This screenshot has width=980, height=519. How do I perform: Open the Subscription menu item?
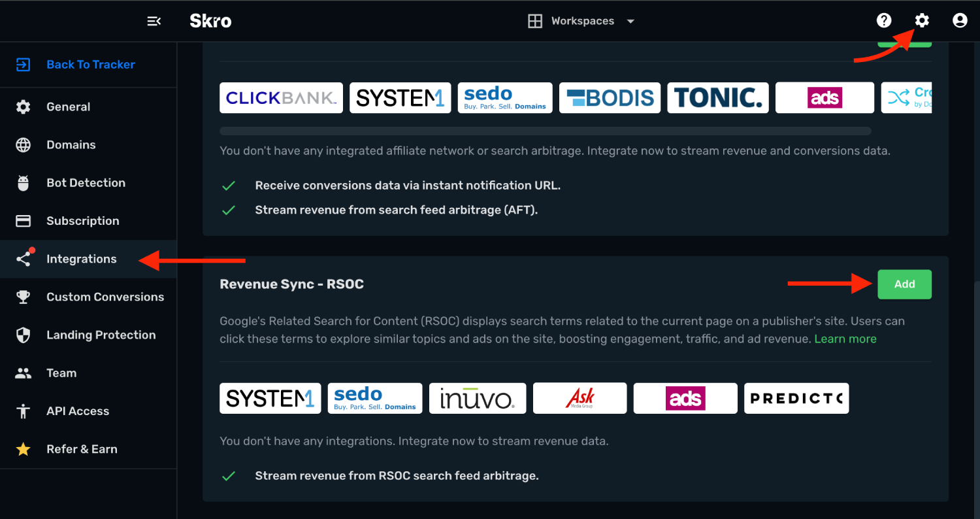[x=88, y=221]
